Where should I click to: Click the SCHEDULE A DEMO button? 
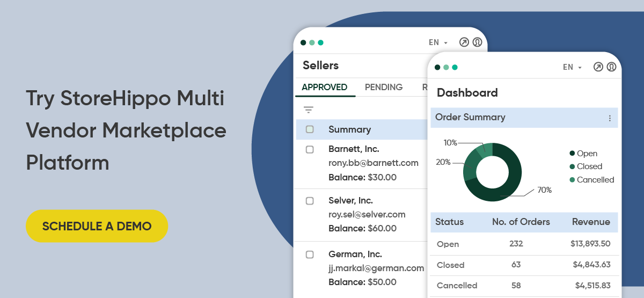97,226
